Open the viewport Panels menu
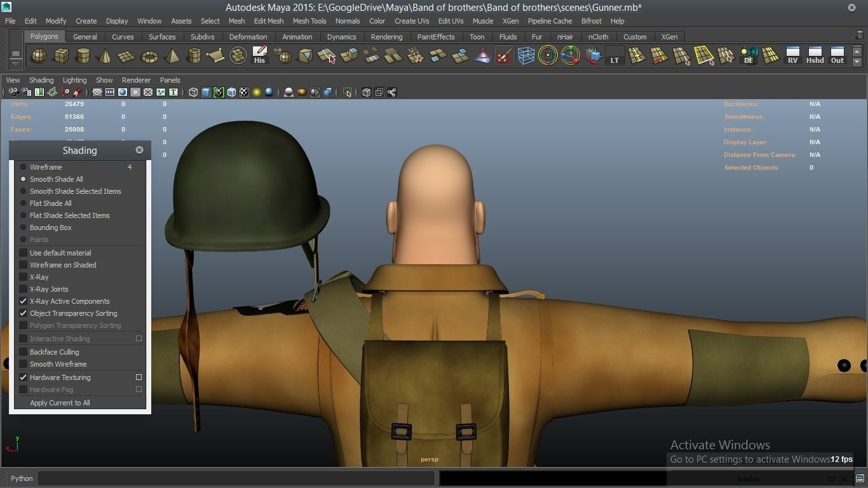 (170, 80)
